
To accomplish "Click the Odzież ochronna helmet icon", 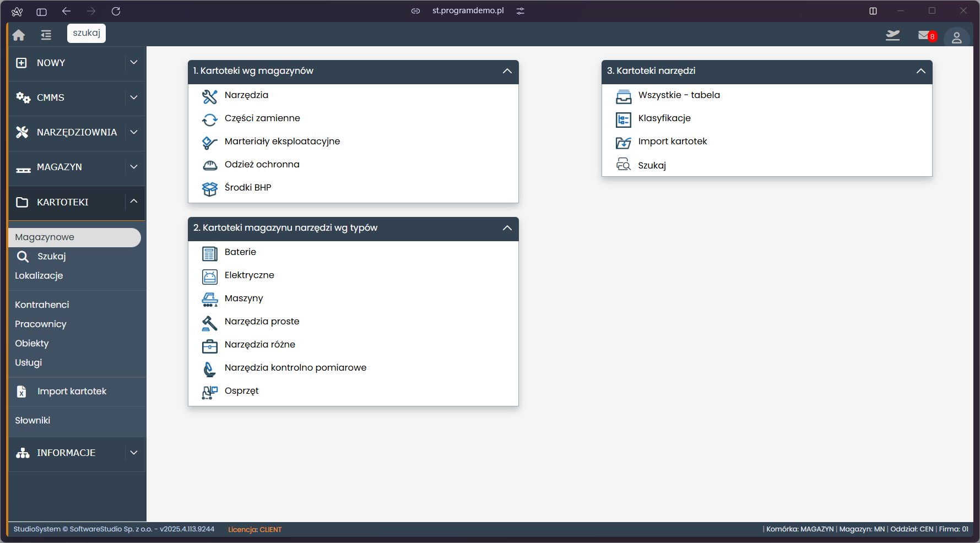I will coord(209,165).
